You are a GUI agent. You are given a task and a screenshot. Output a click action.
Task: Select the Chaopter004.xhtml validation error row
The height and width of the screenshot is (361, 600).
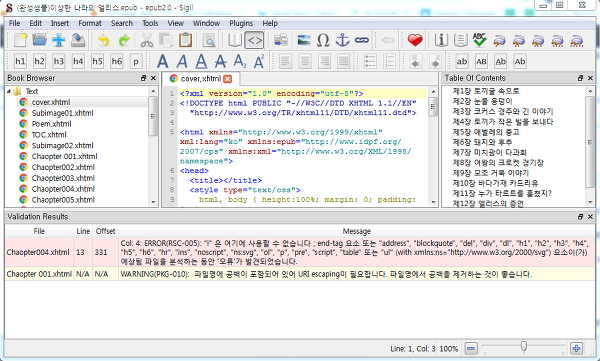click(x=300, y=252)
